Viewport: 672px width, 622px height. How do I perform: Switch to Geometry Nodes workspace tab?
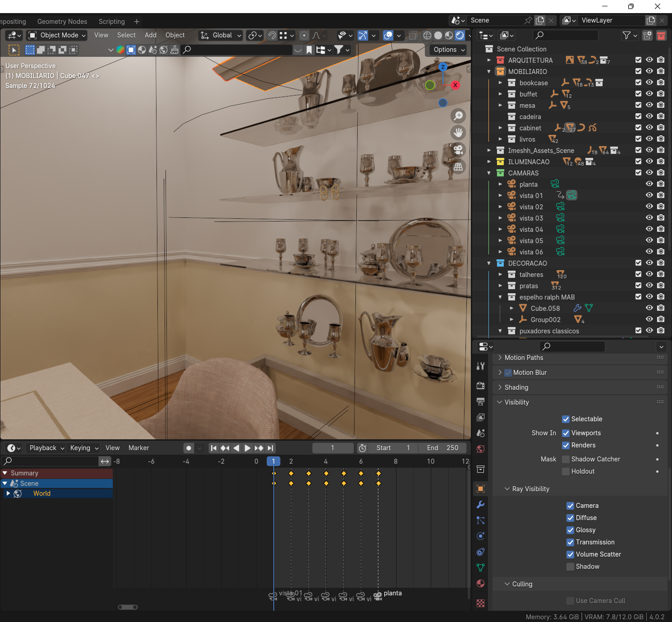(x=62, y=22)
